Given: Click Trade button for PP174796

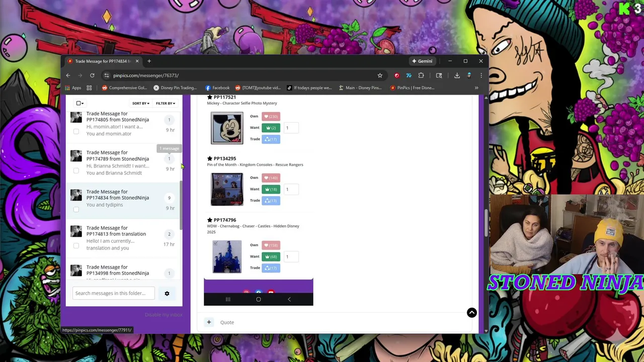Looking at the screenshot, I should pyautogui.click(x=271, y=267).
